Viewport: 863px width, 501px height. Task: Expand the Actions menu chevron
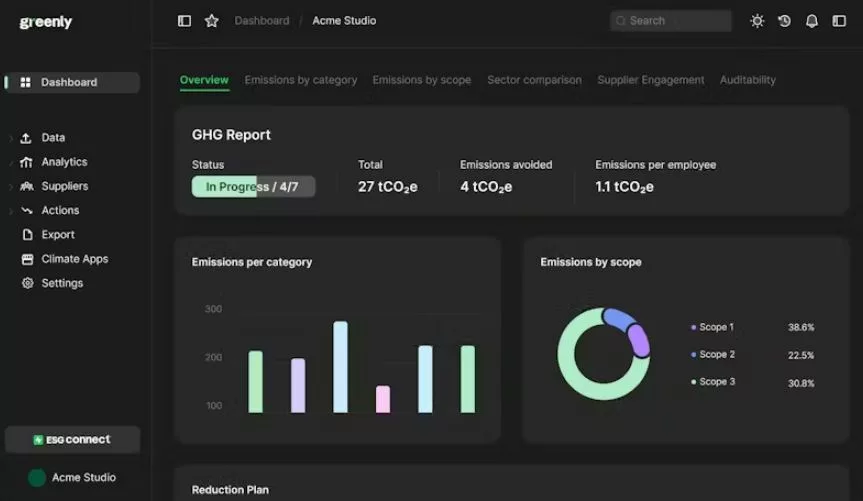tap(10, 211)
